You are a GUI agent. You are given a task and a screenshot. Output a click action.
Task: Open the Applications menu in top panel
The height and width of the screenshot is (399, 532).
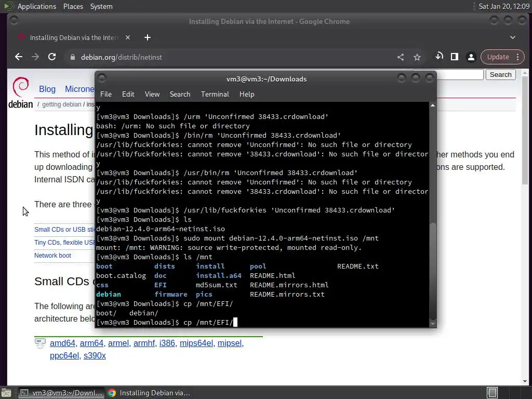pyautogui.click(x=37, y=6)
